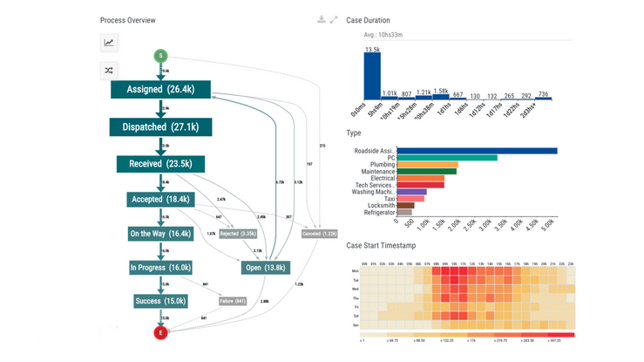Click the On the Way (16.4k) node
Image resolution: width=644 pixels, height=362 pixels.
[x=160, y=234]
